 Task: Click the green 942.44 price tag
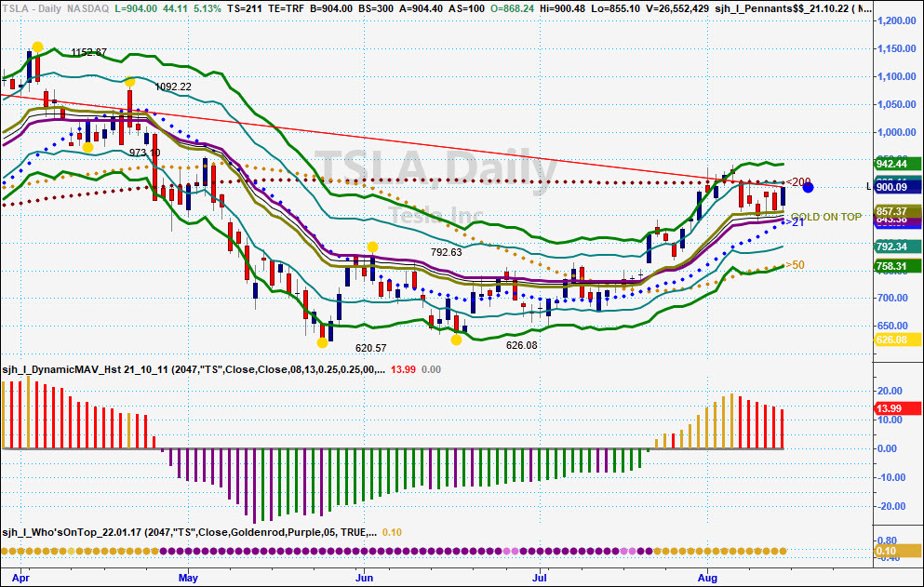tap(898, 164)
